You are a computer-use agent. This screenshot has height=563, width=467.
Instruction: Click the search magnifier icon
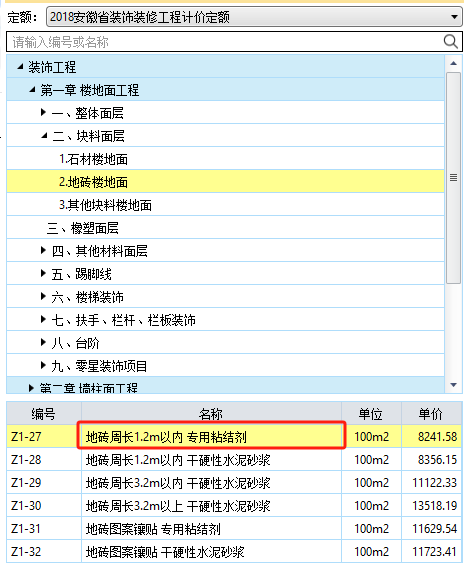pos(450,42)
